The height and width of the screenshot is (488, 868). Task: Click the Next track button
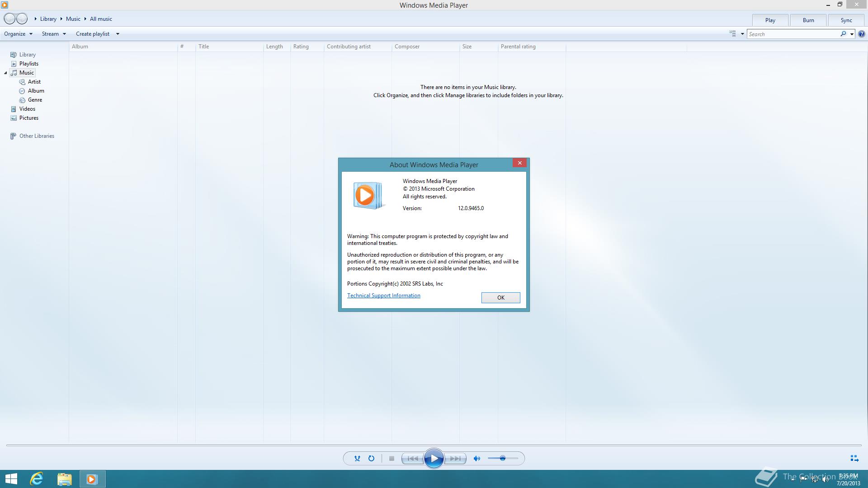(x=455, y=458)
